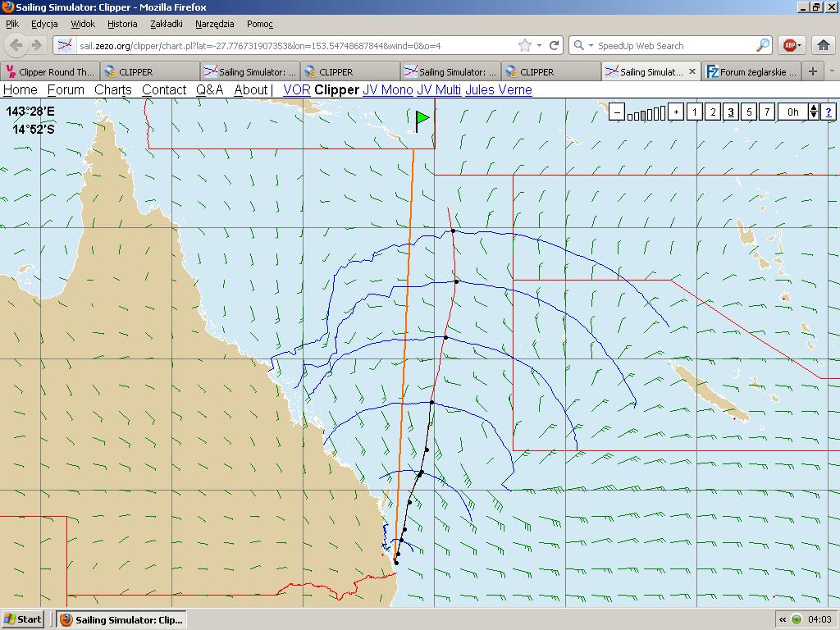Image resolution: width=840 pixels, height=630 pixels.
Task: Open new tab with plus button
Action: coord(813,71)
